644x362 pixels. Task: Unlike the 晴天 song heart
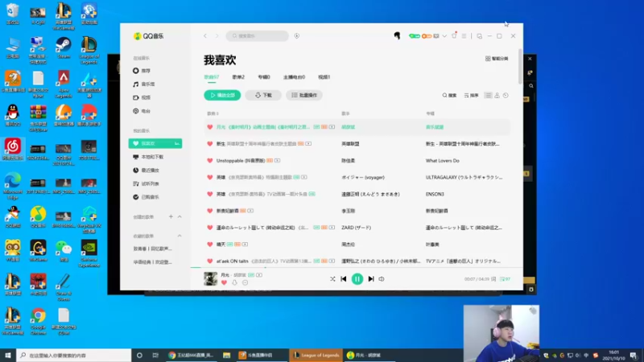[x=210, y=245]
